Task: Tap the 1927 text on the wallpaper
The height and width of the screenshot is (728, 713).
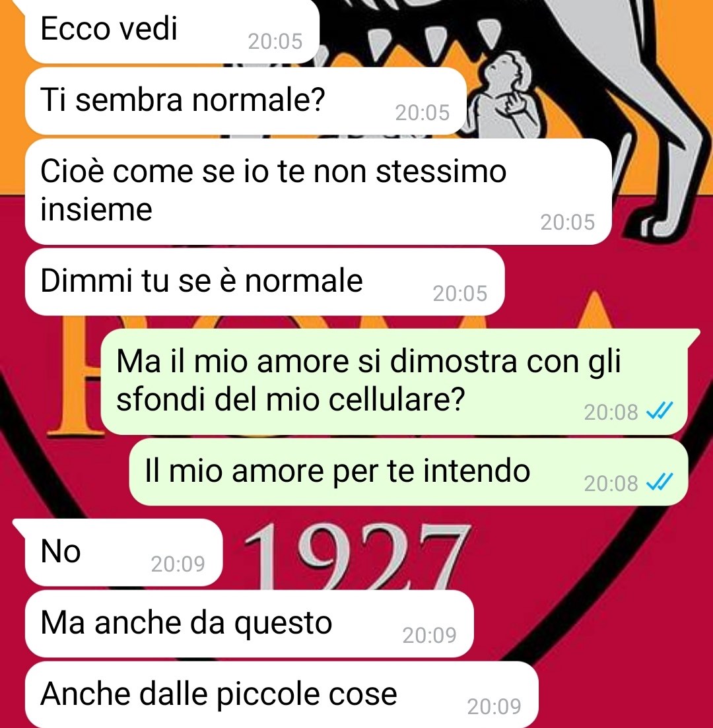Action: point(356,556)
